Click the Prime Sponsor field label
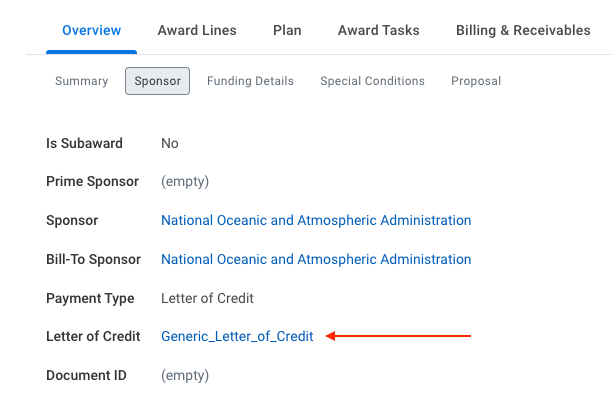The image size is (612, 405). pos(91,182)
